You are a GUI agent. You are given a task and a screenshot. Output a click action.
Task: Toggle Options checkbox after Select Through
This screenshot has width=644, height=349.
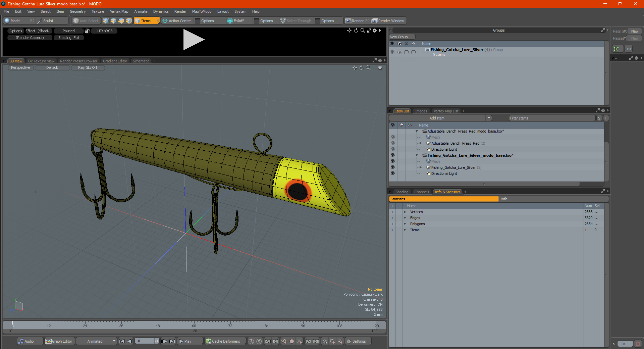318,21
